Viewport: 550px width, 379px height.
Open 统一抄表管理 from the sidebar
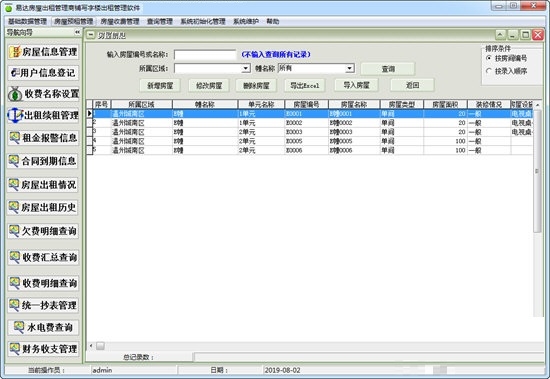(43, 305)
